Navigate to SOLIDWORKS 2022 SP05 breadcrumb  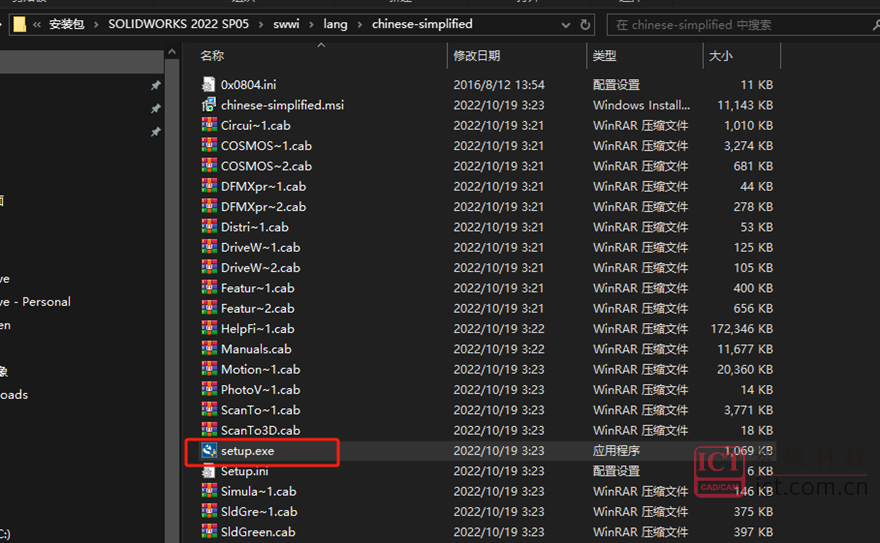[x=178, y=24]
